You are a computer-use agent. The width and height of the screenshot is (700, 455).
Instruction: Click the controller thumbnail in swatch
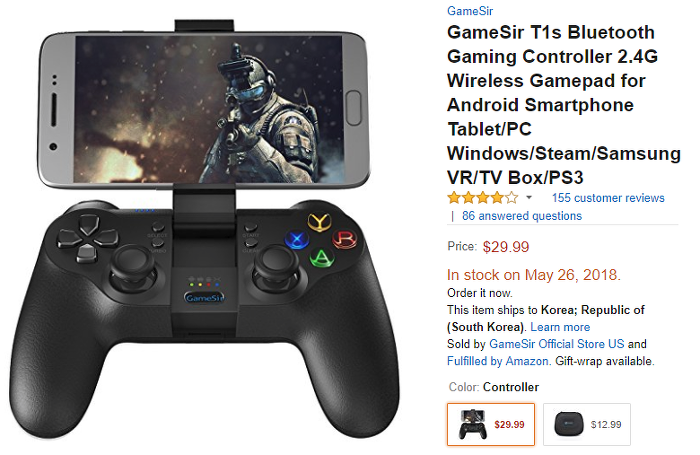pyautogui.click(x=473, y=425)
